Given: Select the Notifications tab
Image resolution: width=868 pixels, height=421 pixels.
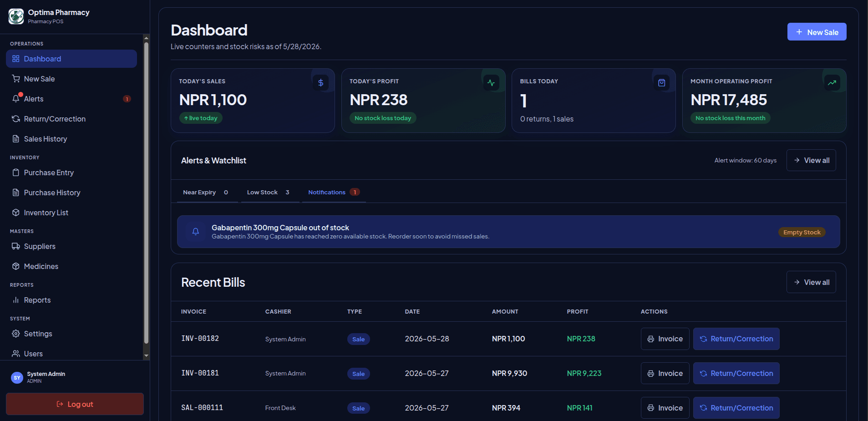Looking at the screenshot, I should click(334, 193).
